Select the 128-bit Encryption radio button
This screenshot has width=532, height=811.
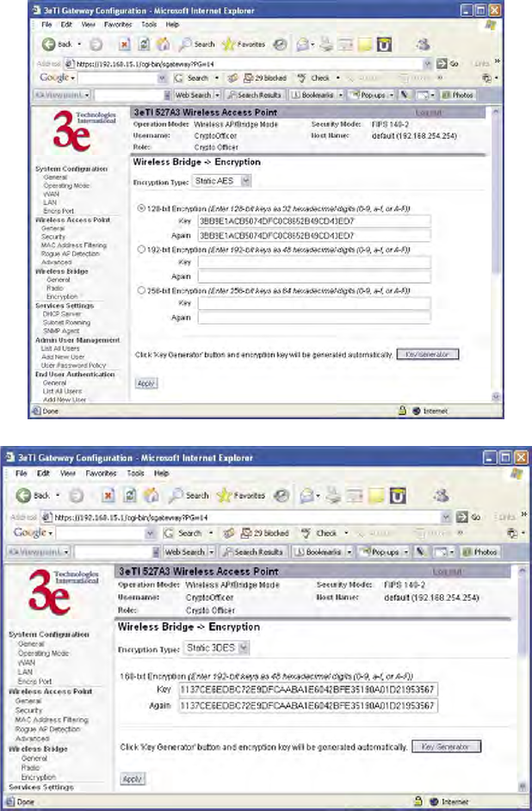(141, 208)
